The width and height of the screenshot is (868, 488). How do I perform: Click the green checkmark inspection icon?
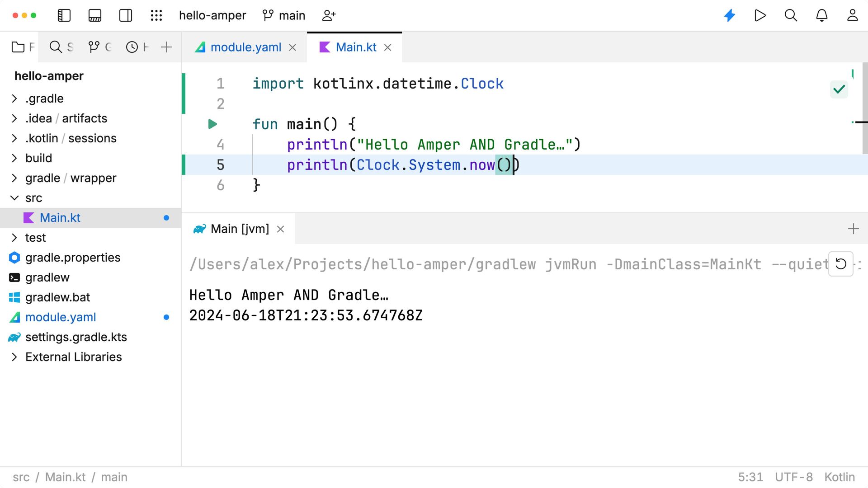(x=839, y=89)
